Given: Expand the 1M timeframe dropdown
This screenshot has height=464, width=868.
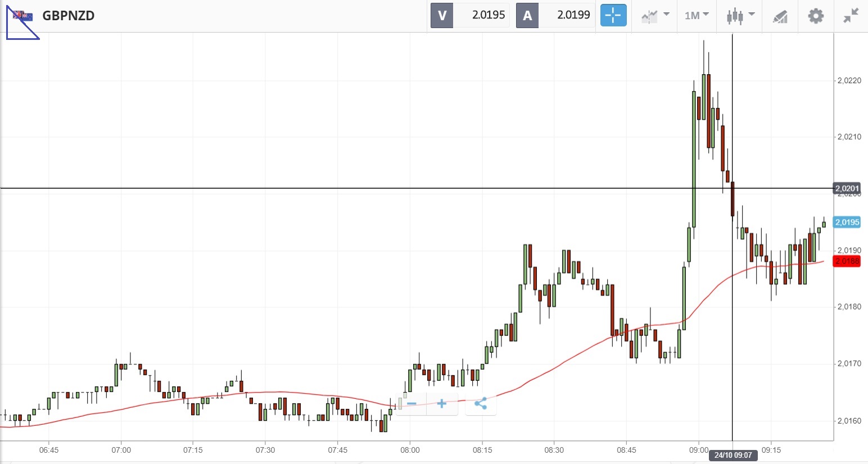Looking at the screenshot, I should (x=697, y=15).
